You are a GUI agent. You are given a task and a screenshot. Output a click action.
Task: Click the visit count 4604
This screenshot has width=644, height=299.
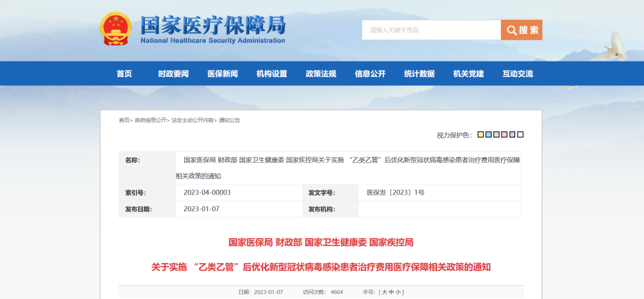click(x=336, y=292)
